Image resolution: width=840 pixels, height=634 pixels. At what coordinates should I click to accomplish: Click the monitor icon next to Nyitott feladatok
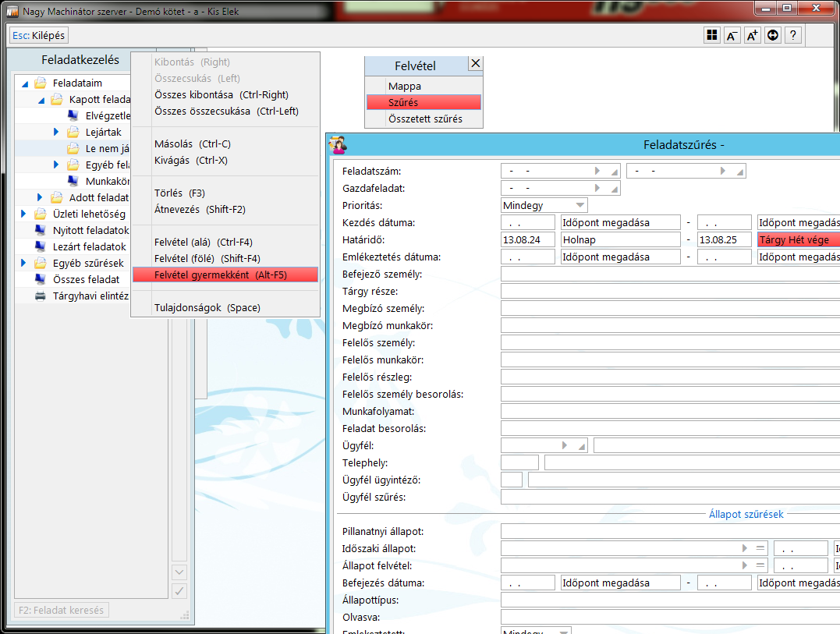40,230
